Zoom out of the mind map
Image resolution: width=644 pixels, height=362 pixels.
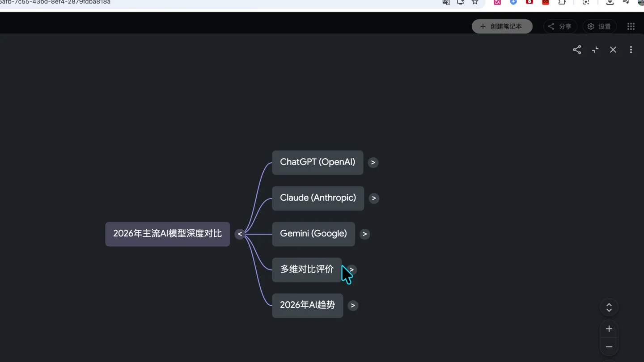coord(609,347)
